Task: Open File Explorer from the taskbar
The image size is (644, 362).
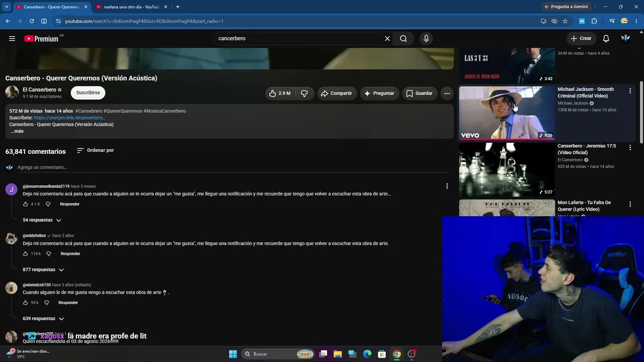Action: coord(338,354)
